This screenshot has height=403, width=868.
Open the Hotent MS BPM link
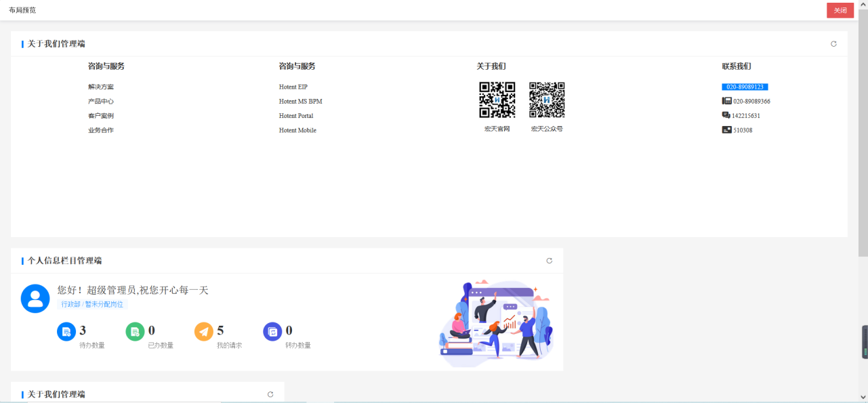point(301,101)
